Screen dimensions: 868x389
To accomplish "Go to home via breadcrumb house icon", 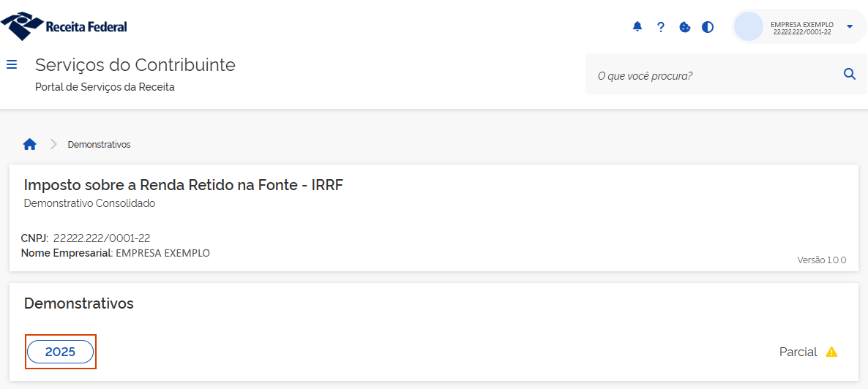I will click(x=30, y=144).
